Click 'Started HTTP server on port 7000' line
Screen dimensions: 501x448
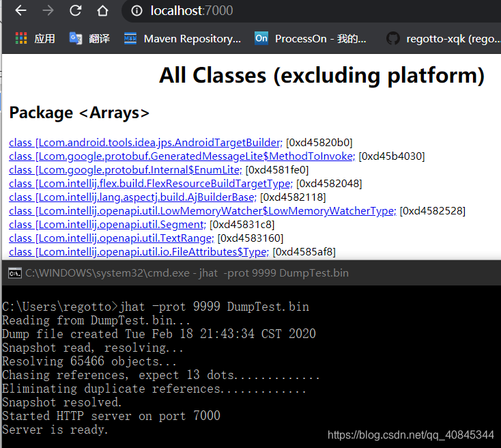111,416
